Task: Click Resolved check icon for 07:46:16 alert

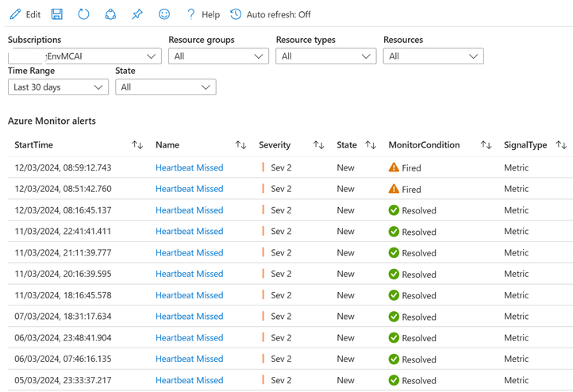Action: [394, 359]
